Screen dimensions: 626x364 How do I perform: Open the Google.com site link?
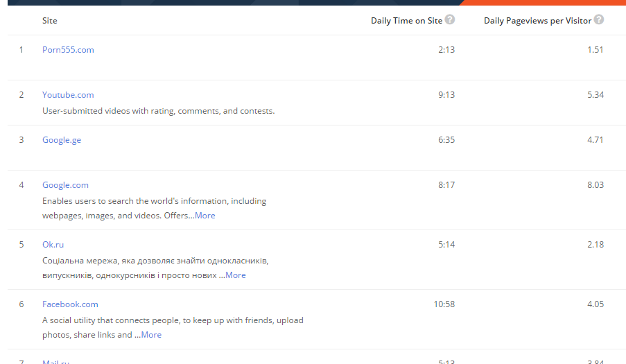tap(65, 185)
